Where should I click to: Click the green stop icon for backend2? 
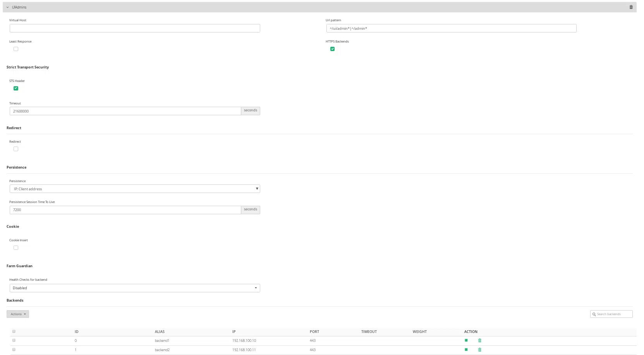[x=466, y=350]
